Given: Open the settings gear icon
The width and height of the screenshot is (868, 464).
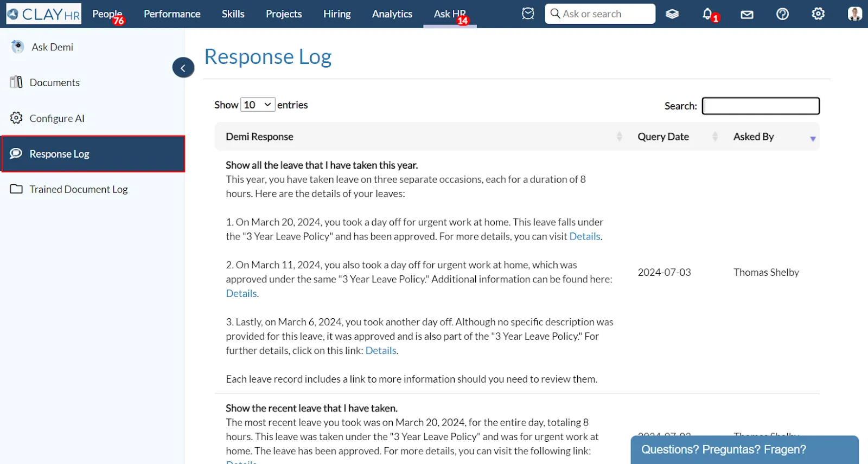Looking at the screenshot, I should 818,14.
